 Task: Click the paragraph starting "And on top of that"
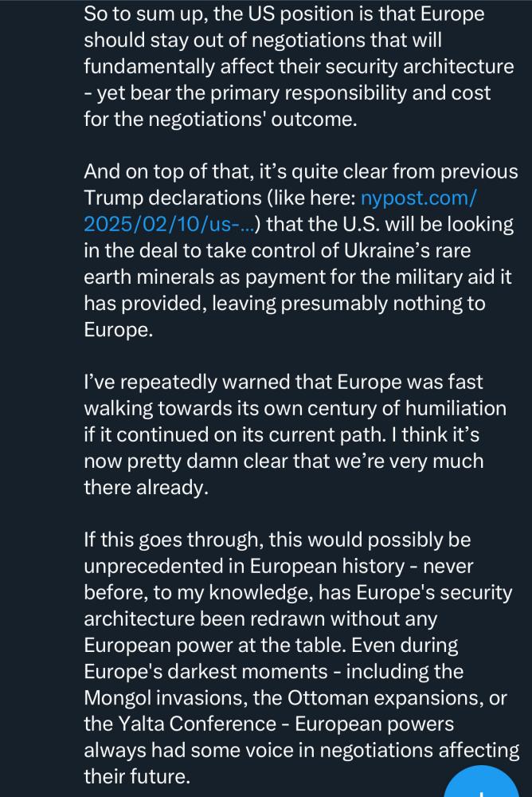(299, 250)
